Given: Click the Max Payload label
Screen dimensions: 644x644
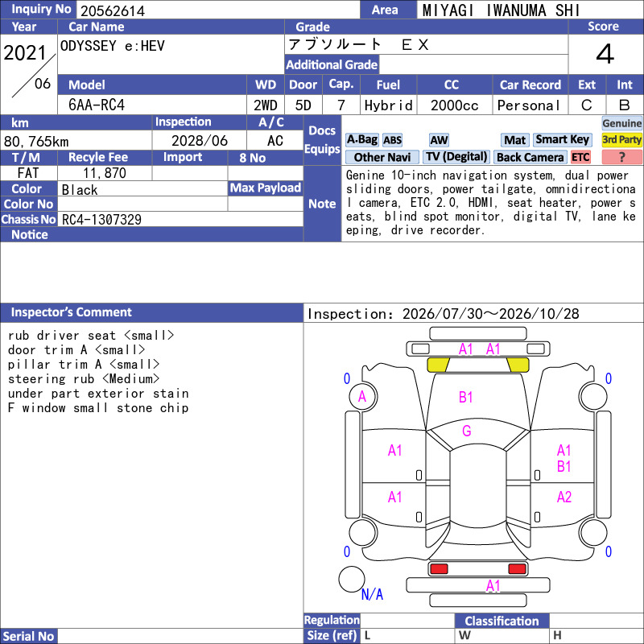Looking at the screenshot, I should coord(266,188).
